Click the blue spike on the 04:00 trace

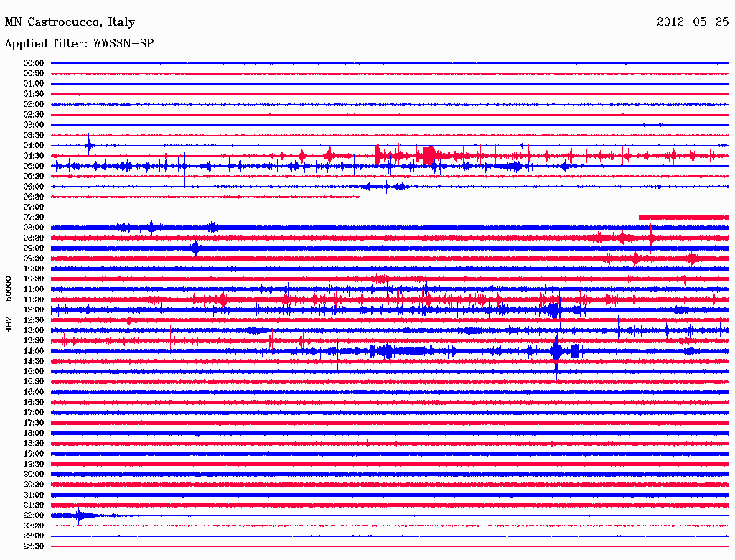pos(89,145)
